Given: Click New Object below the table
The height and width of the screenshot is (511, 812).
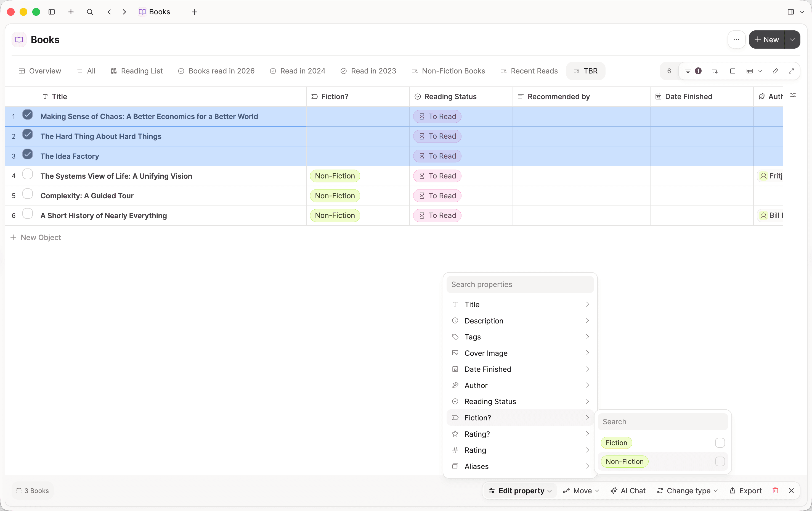Looking at the screenshot, I should click(x=36, y=237).
